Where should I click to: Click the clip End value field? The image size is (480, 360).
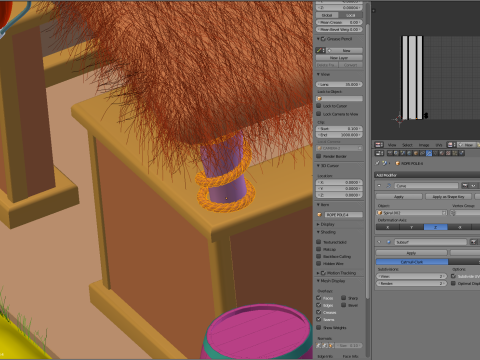point(339,135)
